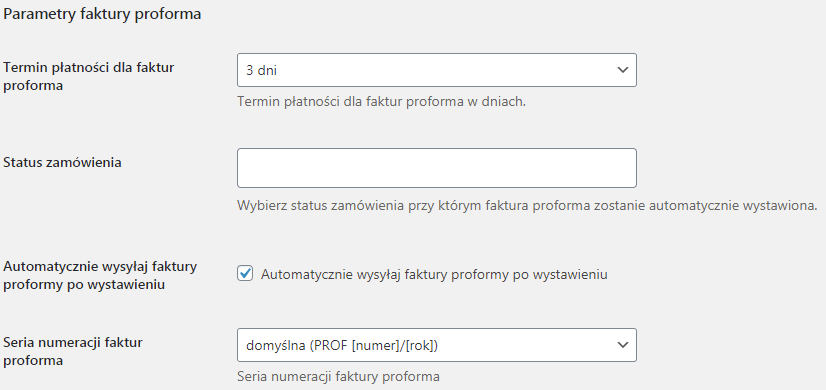826x390 pixels.
Task: Click the bold "Status zamówienia" label
Action: coord(62,162)
